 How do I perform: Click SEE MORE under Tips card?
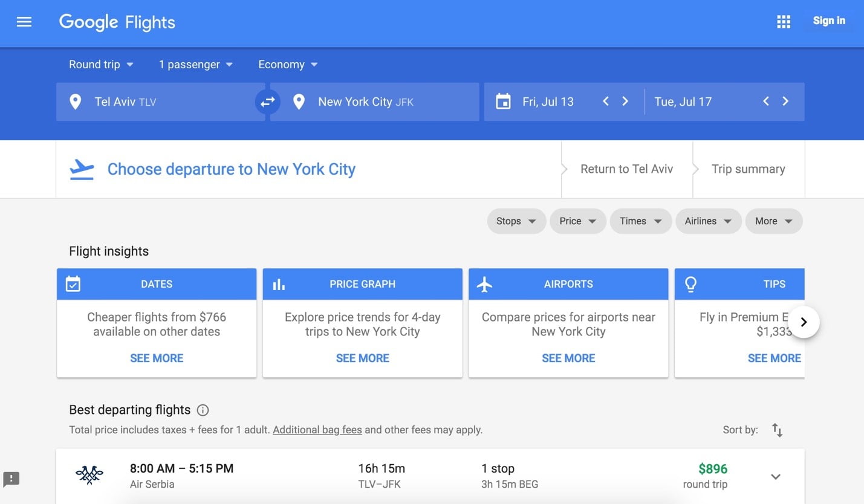coord(774,358)
